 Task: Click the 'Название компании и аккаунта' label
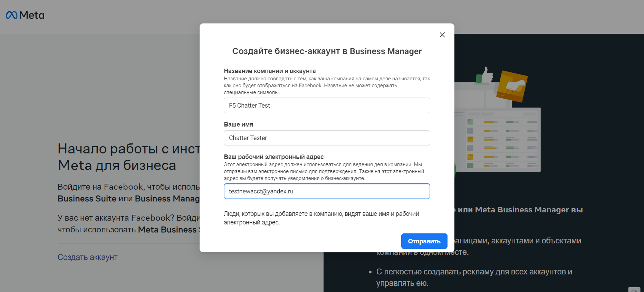coord(270,71)
